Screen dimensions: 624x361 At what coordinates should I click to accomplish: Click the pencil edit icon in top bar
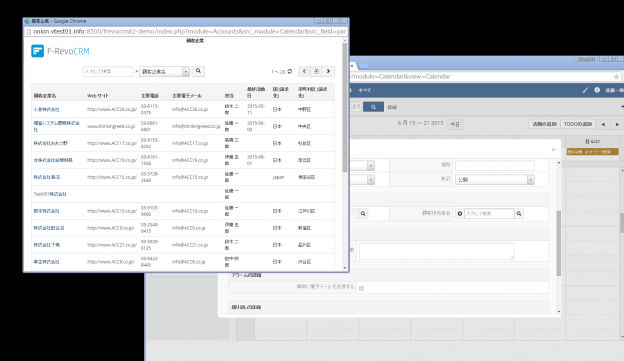pyautogui.click(x=585, y=90)
